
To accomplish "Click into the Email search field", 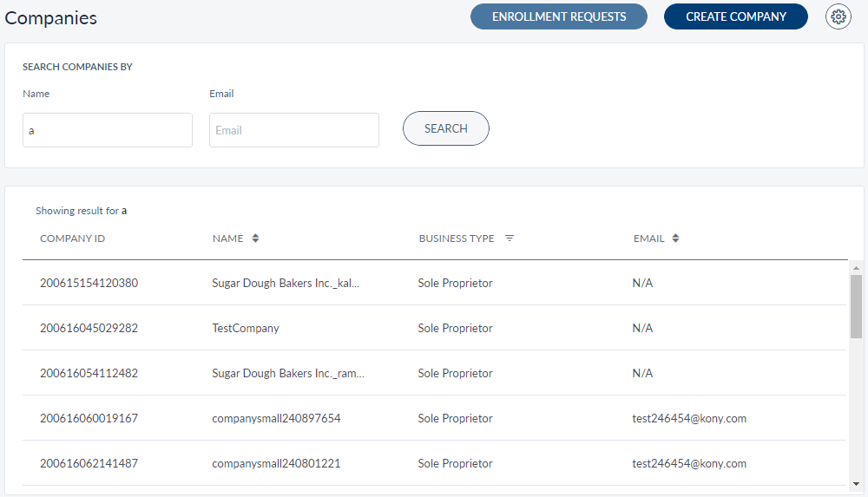I will (x=293, y=130).
